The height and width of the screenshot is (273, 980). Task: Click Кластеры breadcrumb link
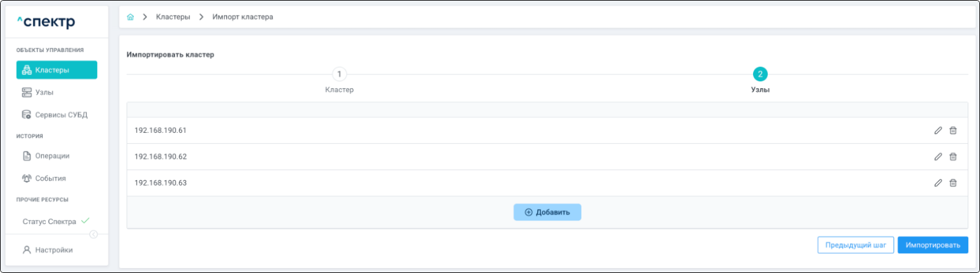click(x=173, y=17)
